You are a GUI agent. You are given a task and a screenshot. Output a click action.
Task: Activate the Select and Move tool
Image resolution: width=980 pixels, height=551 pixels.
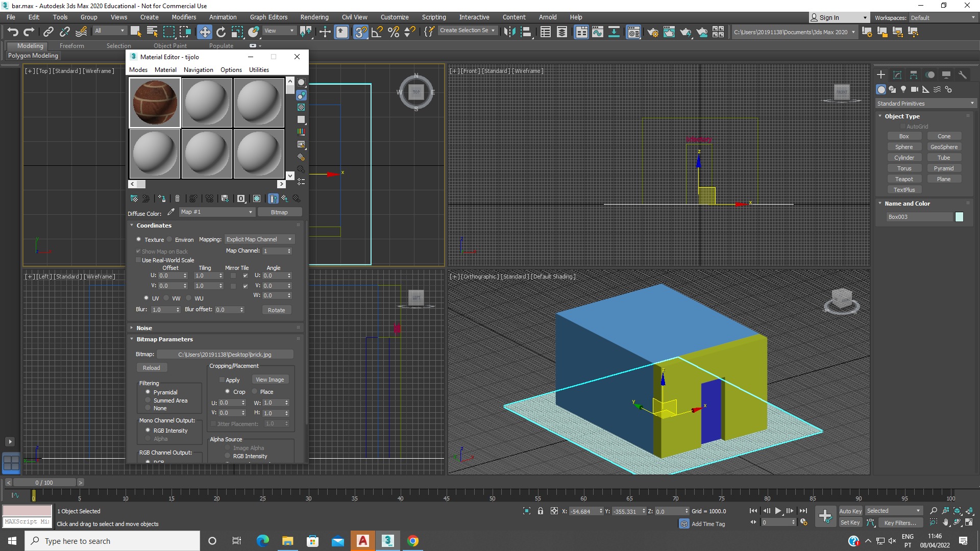point(204,32)
